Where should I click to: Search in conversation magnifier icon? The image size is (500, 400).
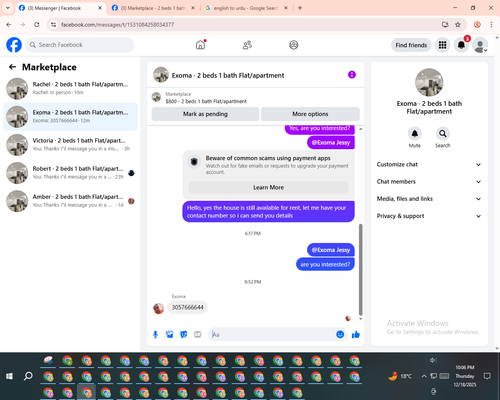click(443, 134)
